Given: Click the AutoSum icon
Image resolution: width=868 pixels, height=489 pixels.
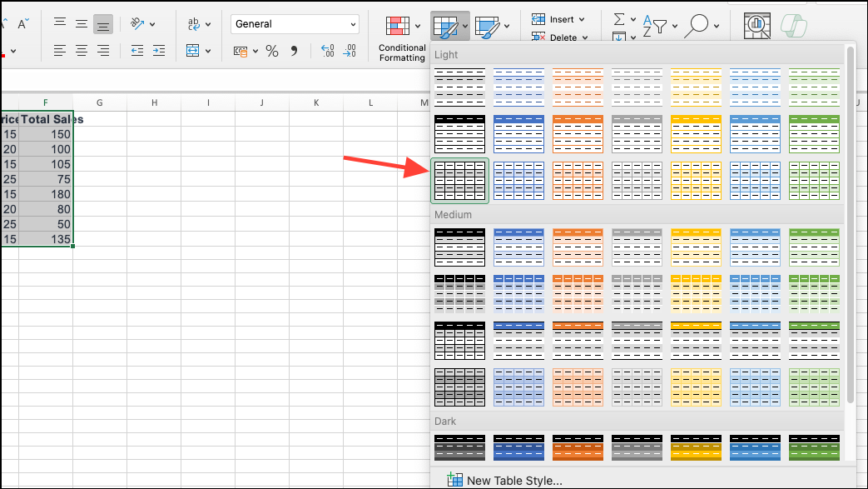Looking at the screenshot, I should (618, 19).
